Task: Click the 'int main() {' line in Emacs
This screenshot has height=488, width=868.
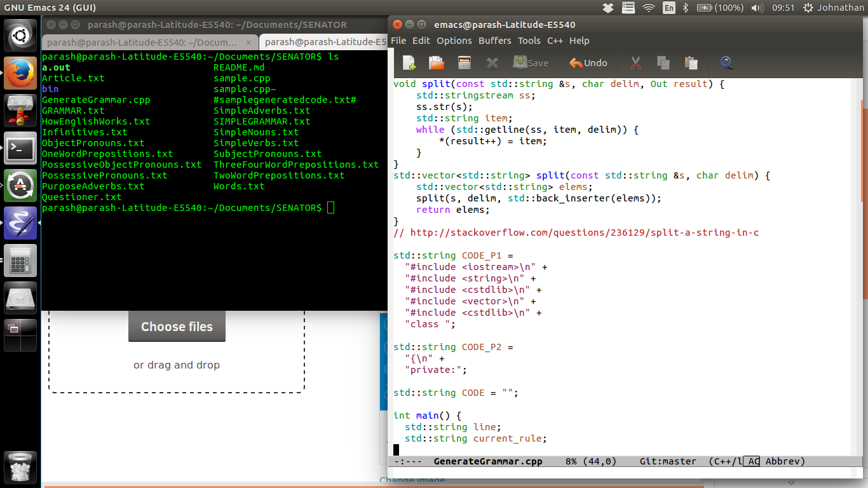Action: 428,416
